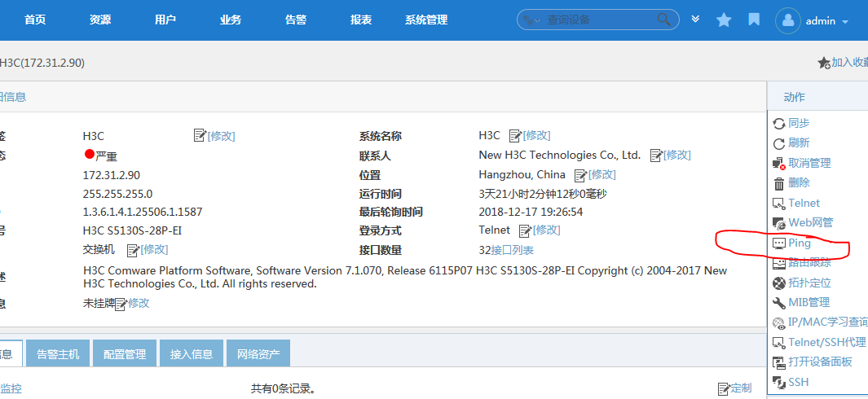Open the 业务 menu
Image resolution: width=868 pixels, height=399 pixels.
tap(231, 20)
